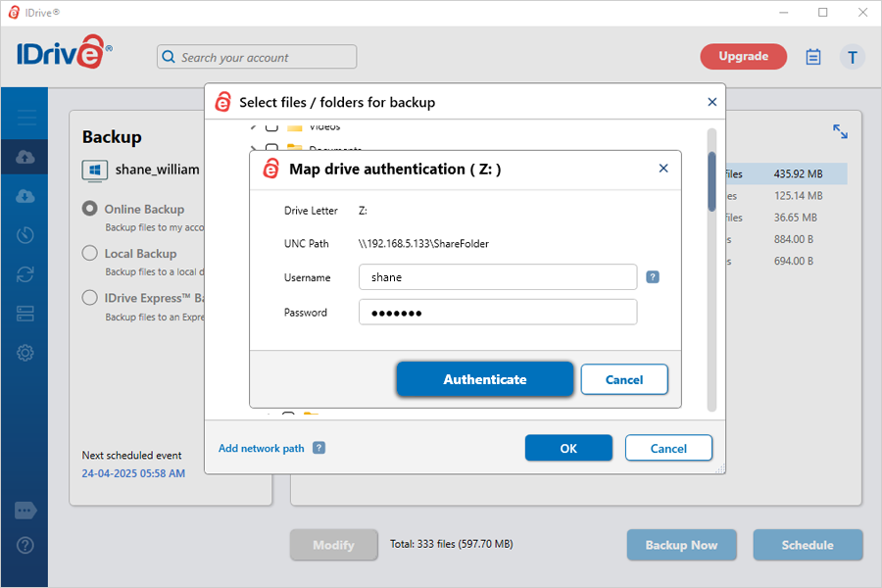The image size is (882, 588).
Task: Select the Online Backup radio button
Action: coord(90,209)
